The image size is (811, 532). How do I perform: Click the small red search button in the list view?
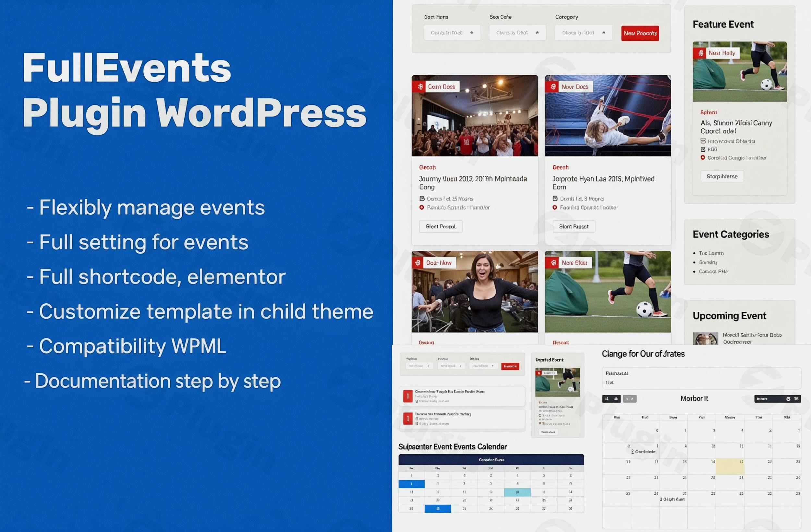(510, 366)
